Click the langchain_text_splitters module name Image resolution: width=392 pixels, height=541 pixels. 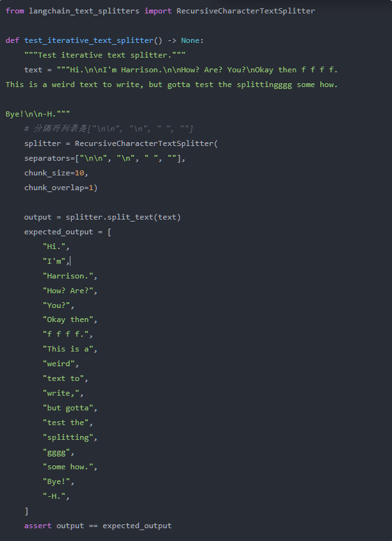[84, 11]
